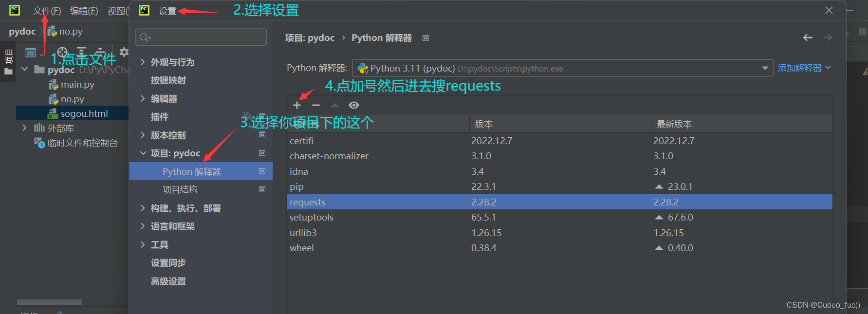Click the breadcrumb project-level settings icon

425,38
